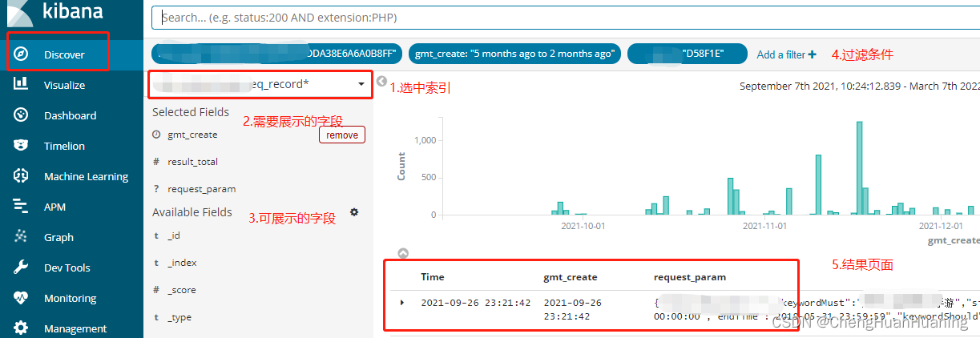Select Timelion in the side menu
The width and height of the screenshot is (980, 338).
point(64,146)
